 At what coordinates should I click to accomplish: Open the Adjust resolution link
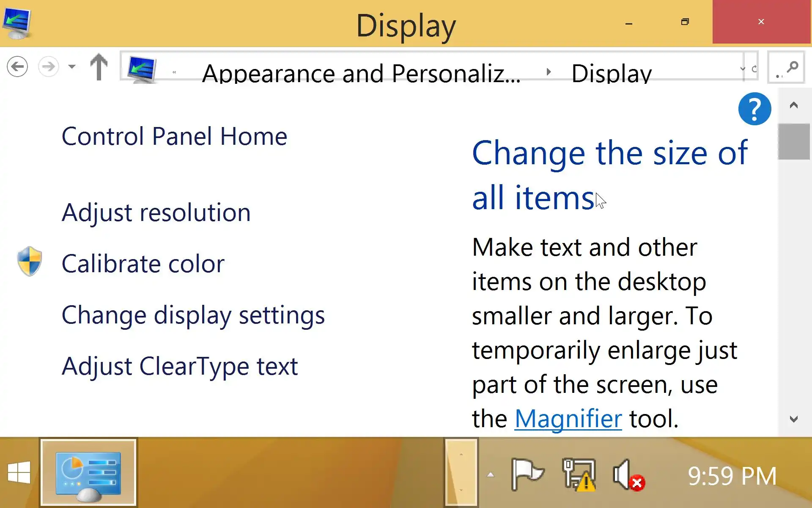tap(156, 213)
